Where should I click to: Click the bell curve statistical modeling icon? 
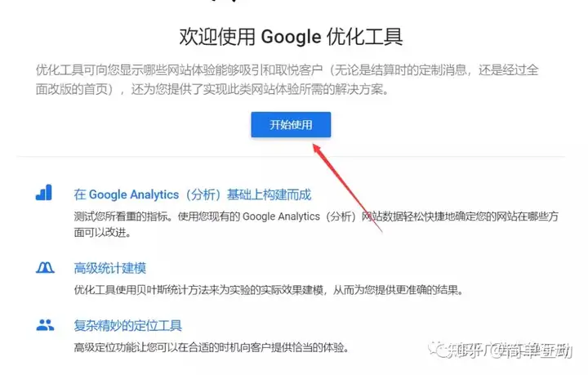pos(45,267)
